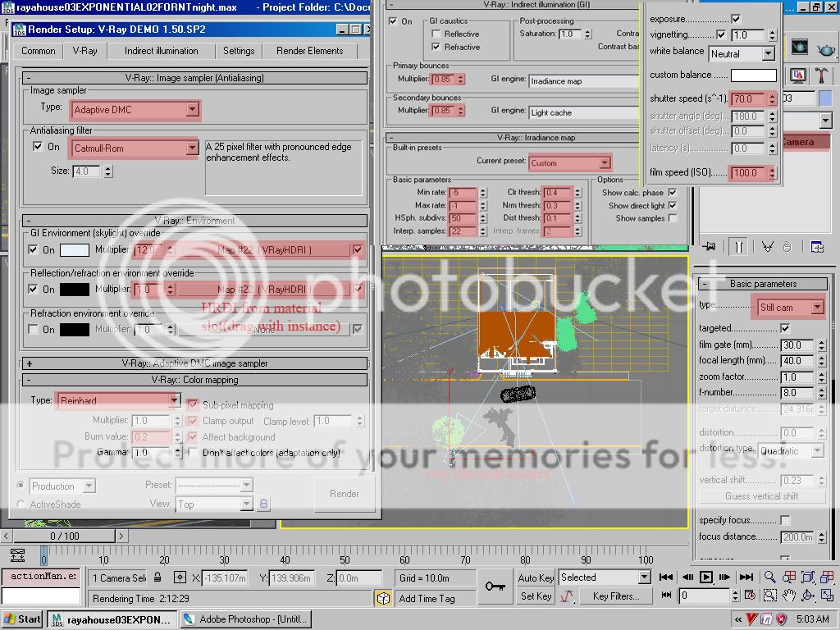Go to the end frame
The width and height of the screenshot is (840, 630).
coord(746,577)
